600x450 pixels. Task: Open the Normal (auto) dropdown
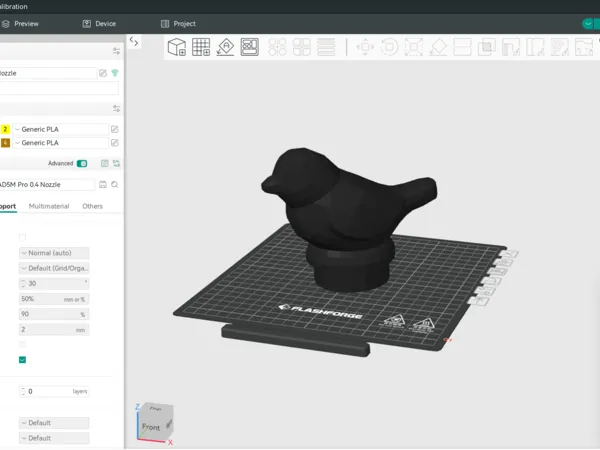(x=54, y=253)
